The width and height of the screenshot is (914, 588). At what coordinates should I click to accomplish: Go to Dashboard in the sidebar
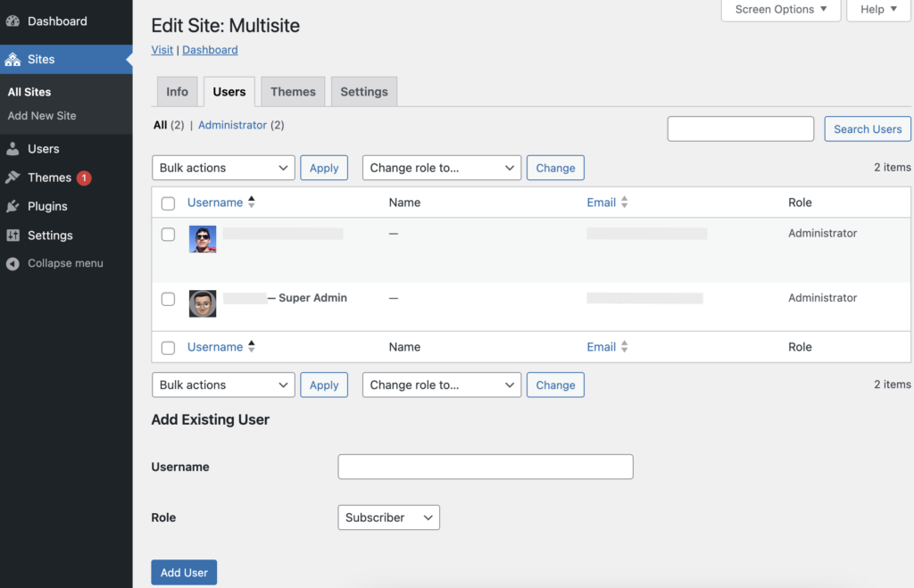(x=57, y=21)
